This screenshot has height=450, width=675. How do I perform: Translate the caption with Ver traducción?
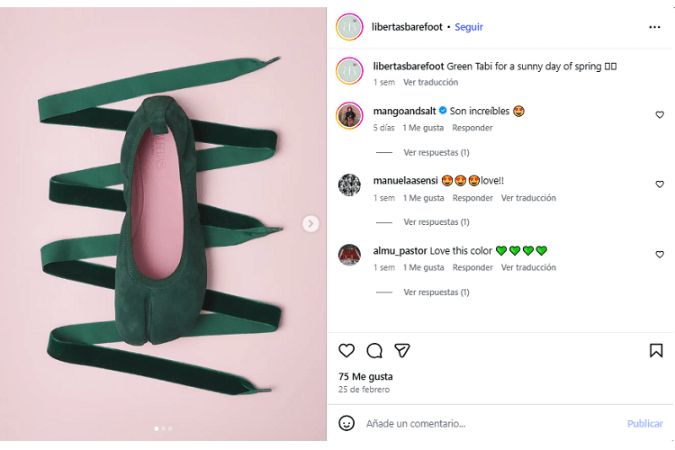(430, 82)
